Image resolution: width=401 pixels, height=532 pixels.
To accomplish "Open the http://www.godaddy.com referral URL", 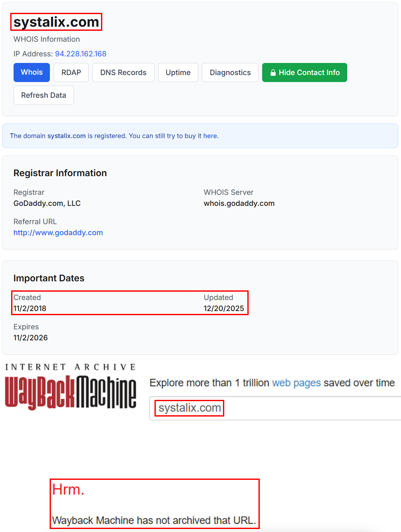I will [58, 233].
